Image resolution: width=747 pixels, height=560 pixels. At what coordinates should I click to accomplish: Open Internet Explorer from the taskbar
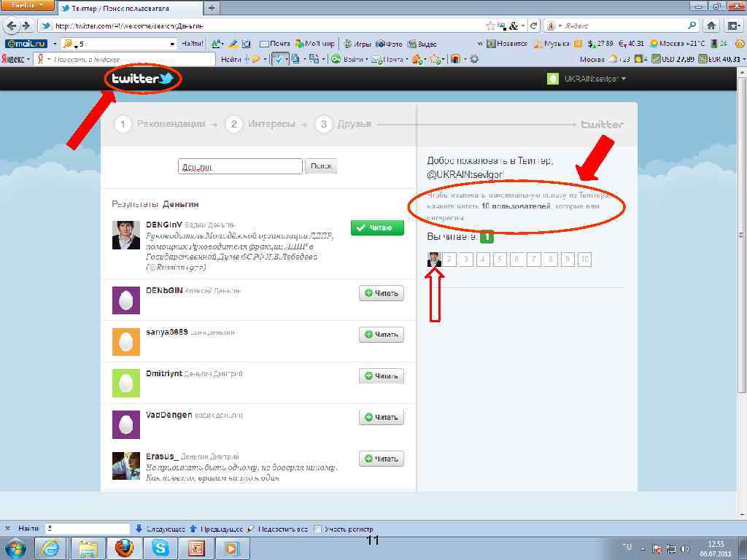click(50, 548)
